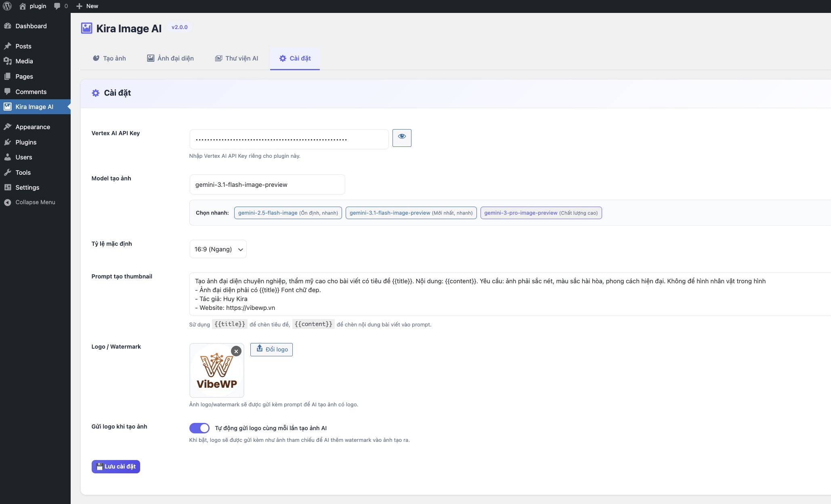Click the v2.0.0 version badge
The image size is (831, 504).
click(180, 27)
